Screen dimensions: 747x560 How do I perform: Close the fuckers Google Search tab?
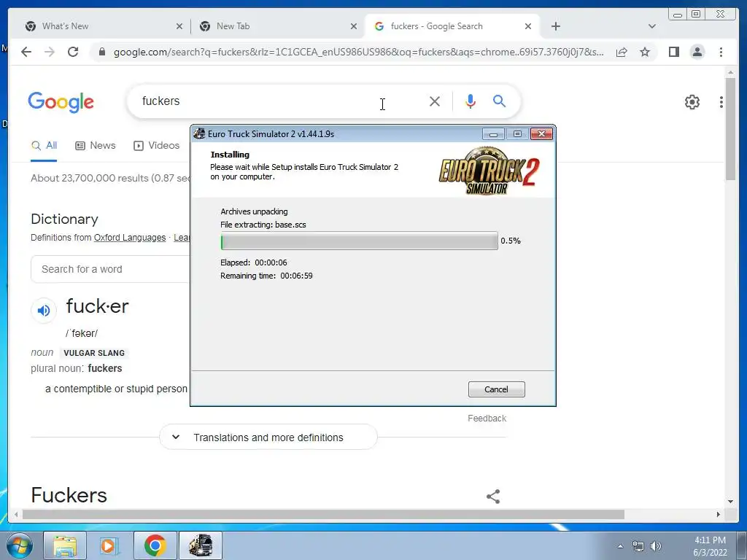(x=528, y=26)
